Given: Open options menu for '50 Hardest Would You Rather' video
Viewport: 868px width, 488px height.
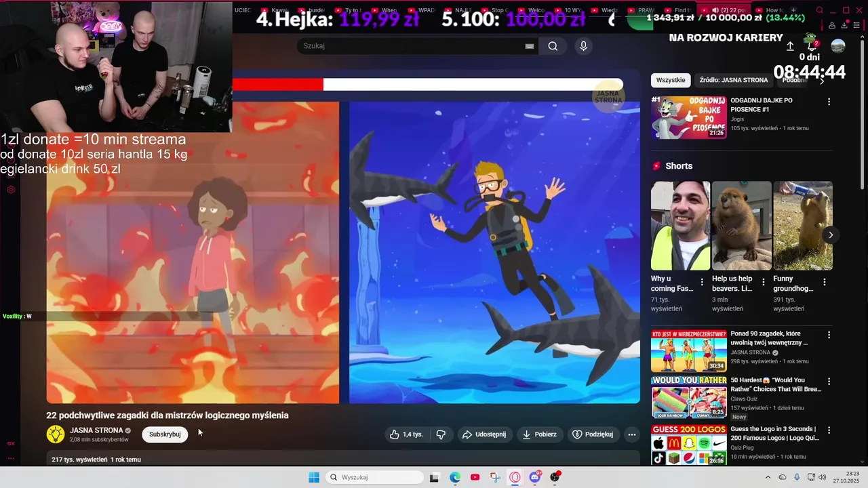Looking at the screenshot, I should (829, 382).
